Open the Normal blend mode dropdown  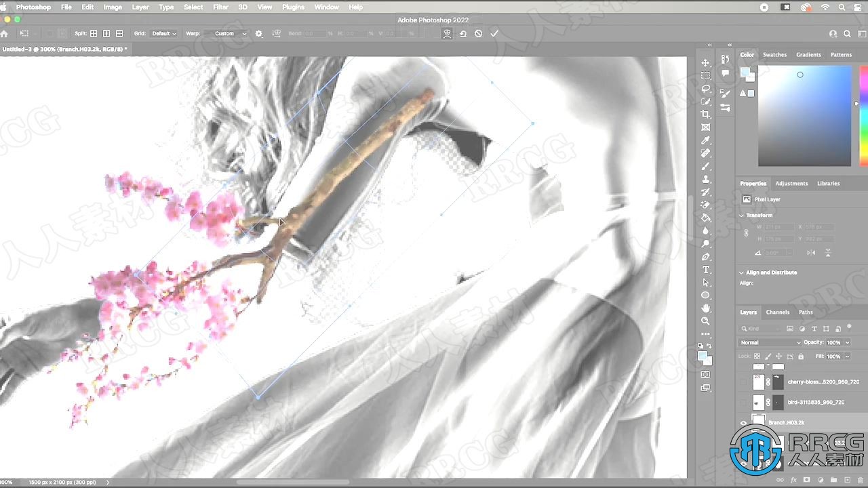(770, 342)
